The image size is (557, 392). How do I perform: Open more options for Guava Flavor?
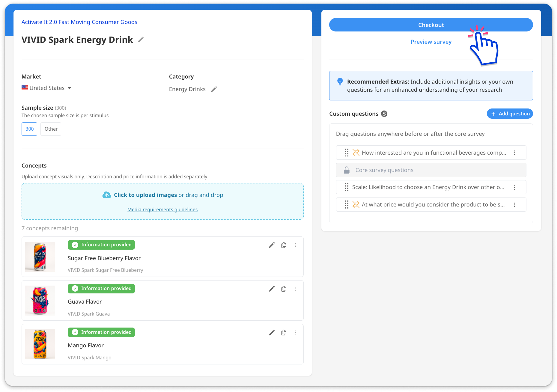point(296,289)
